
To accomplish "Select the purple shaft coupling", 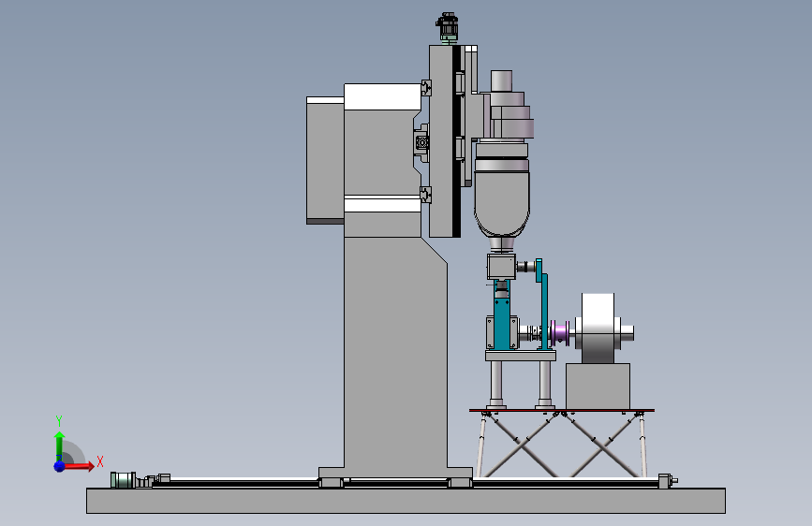I will (x=559, y=333).
